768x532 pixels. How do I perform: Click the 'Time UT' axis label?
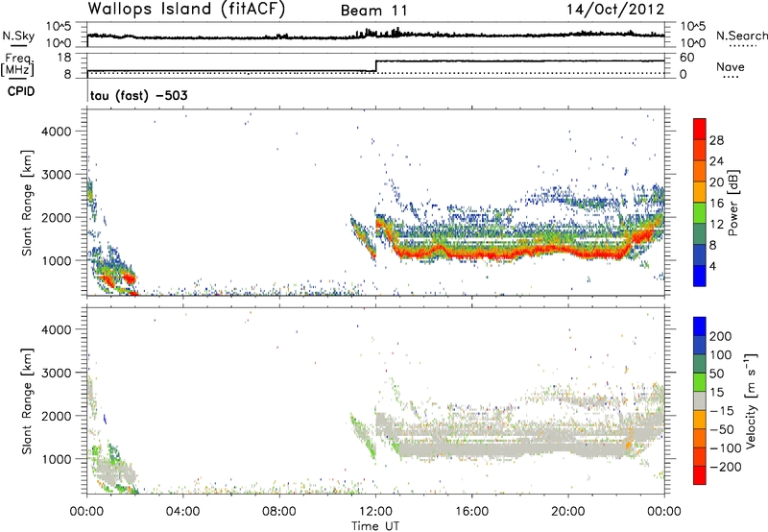tap(375, 526)
